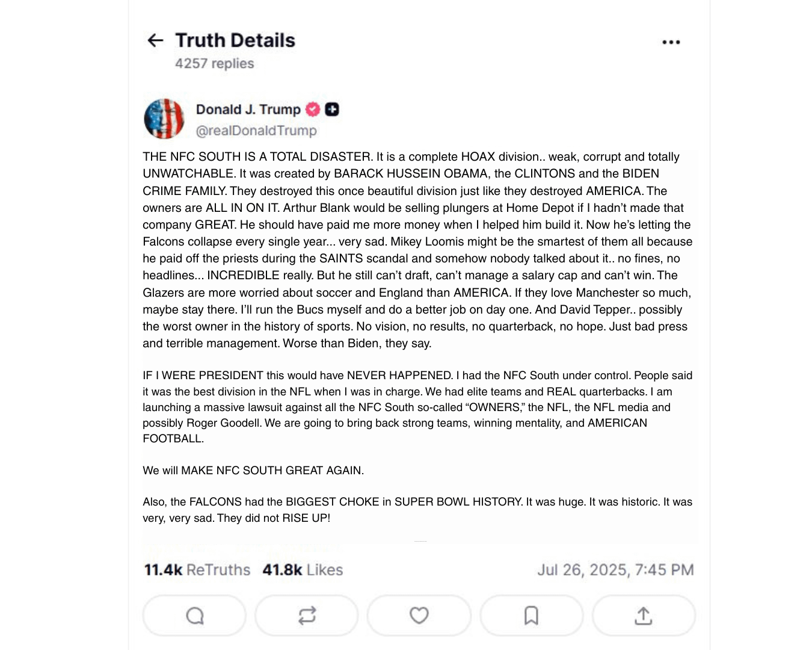Screen dimensions: 812x650
Task: Click the reply speech bubble button
Action: tap(194, 616)
